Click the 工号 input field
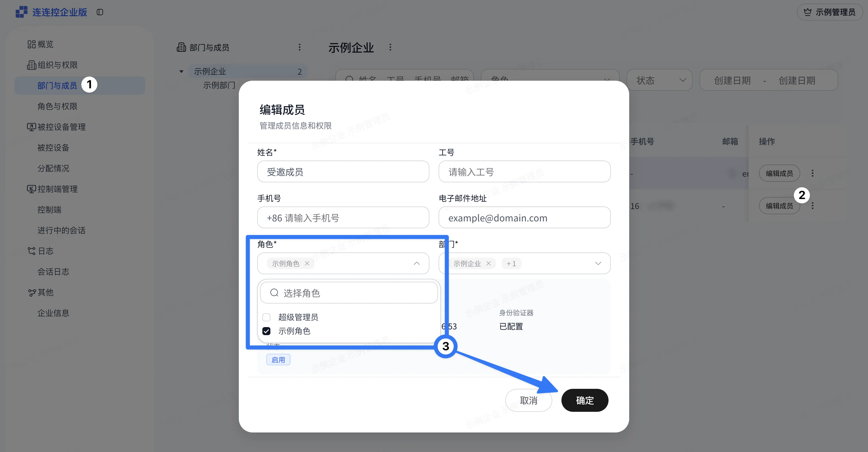 click(524, 171)
